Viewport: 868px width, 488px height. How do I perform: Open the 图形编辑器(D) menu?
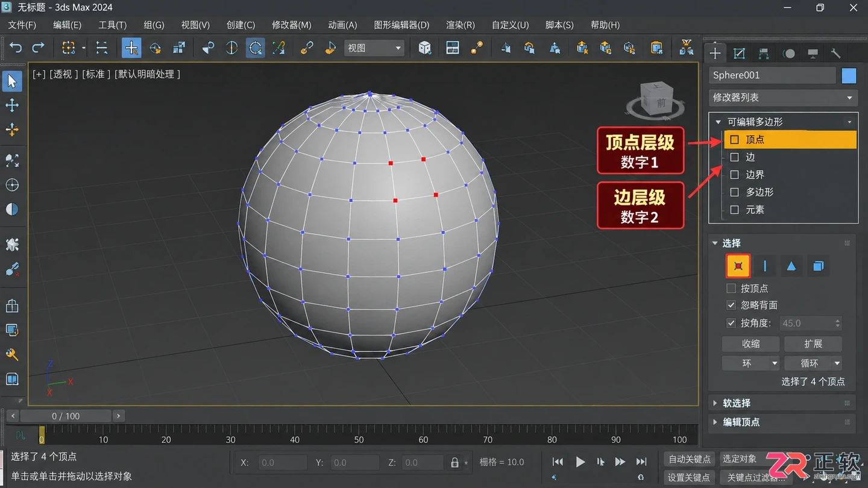(x=401, y=25)
